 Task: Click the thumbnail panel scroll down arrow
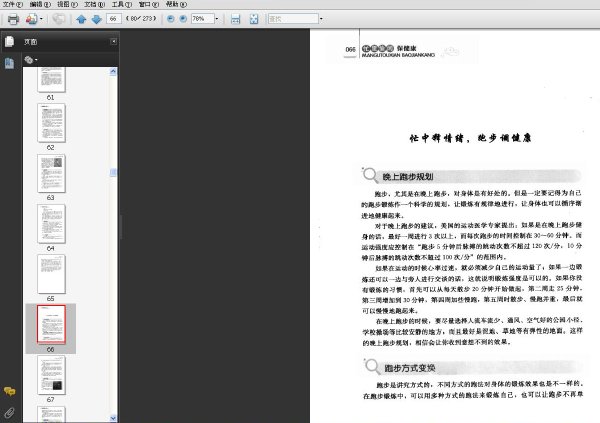pos(113,418)
